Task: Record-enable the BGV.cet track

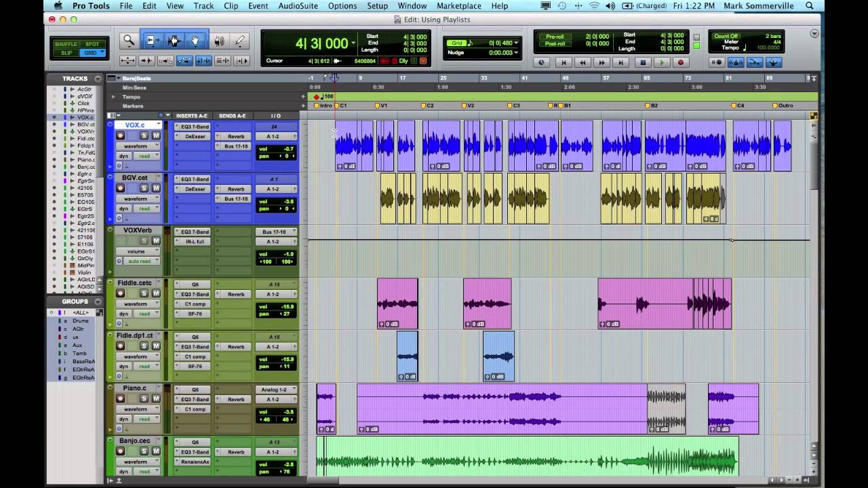Action: (x=120, y=188)
